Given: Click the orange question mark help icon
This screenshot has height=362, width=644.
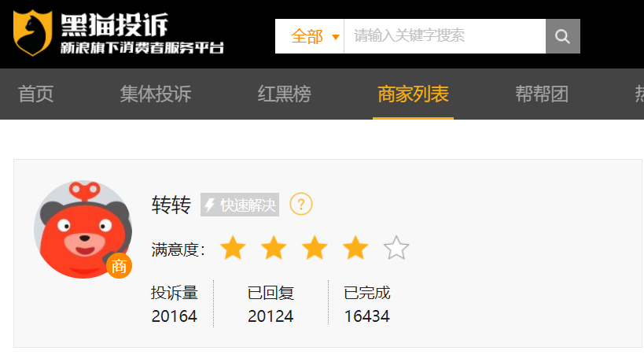Looking at the screenshot, I should (301, 205).
